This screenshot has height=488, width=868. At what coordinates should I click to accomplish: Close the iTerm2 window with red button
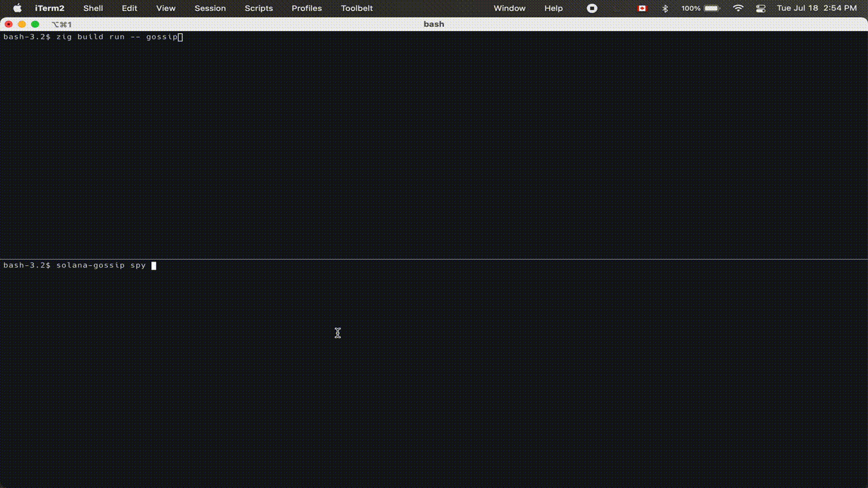tap(9, 24)
